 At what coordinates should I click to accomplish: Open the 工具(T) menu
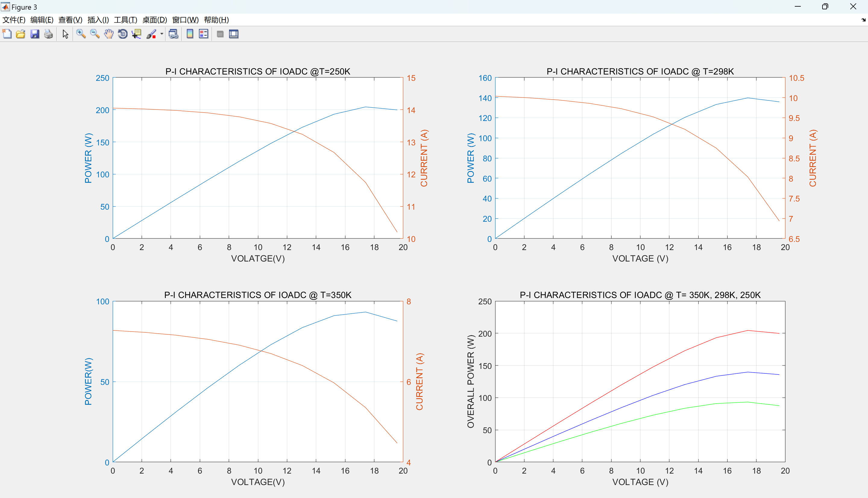125,20
